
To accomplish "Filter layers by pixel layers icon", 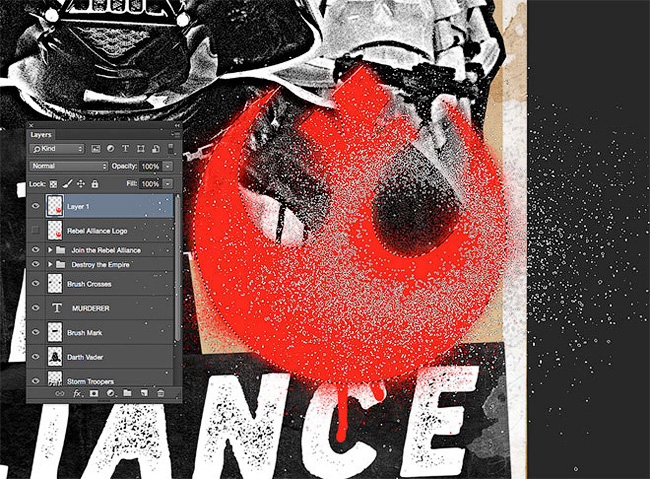I will 95,148.
